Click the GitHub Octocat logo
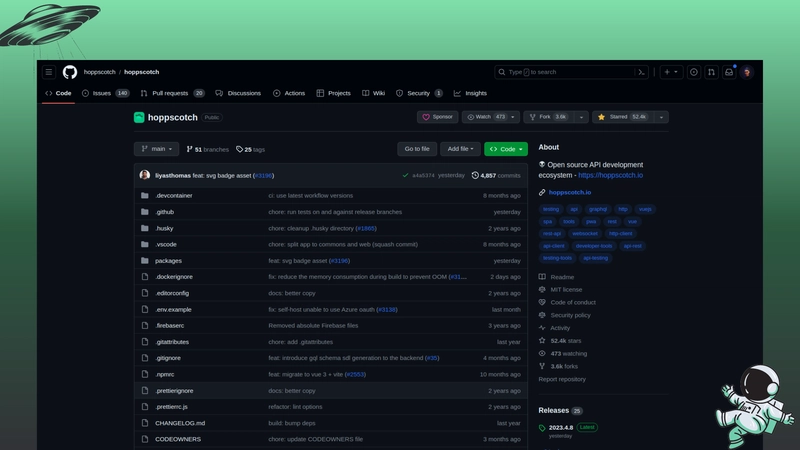The height and width of the screenshot is (450, 800). click(x=70, y=72)
